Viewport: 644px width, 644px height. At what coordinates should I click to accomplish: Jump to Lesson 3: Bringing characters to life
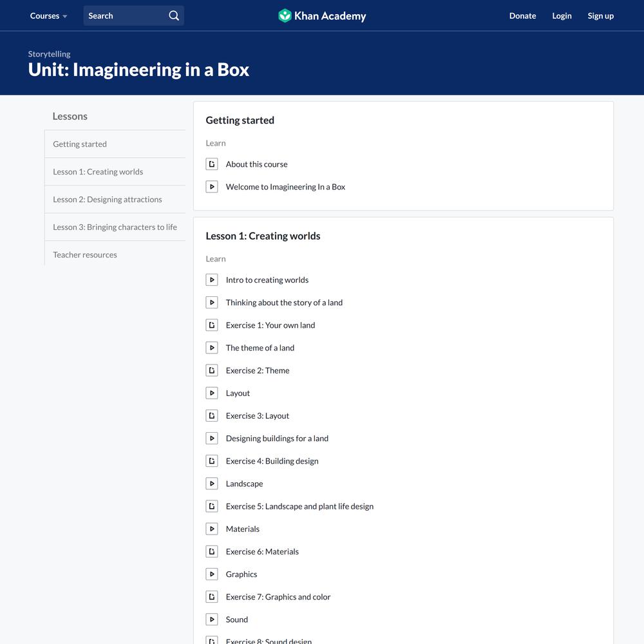click(115, 227)
